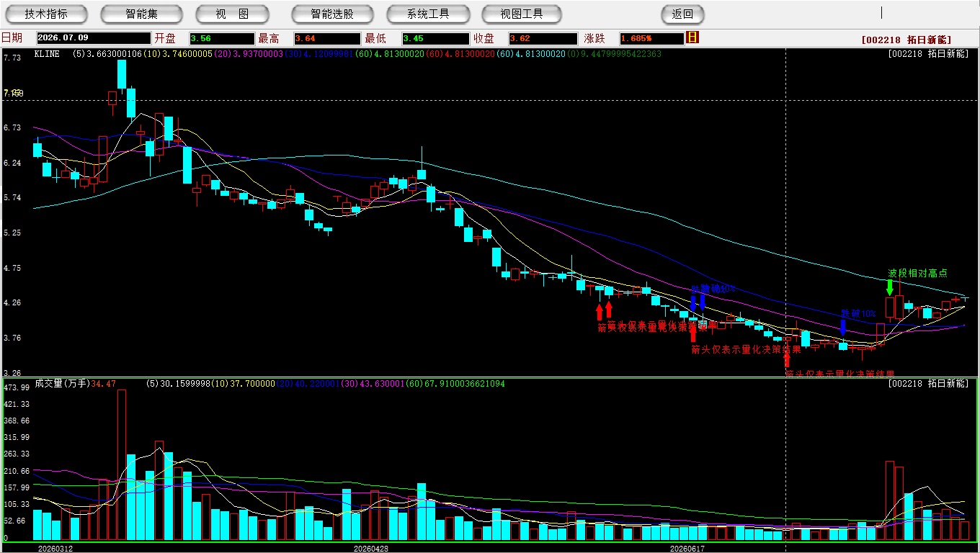Screen dimensions: 980x553
Task: Click the KLINE indicator label
Action: pyautogui.click(x=47, y=54)
